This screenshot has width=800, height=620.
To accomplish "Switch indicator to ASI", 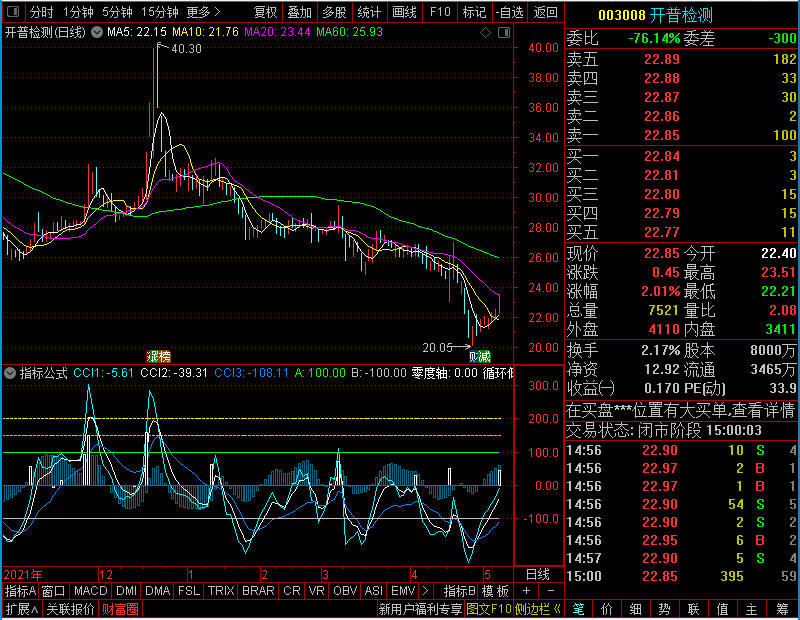I will point(373,591).
